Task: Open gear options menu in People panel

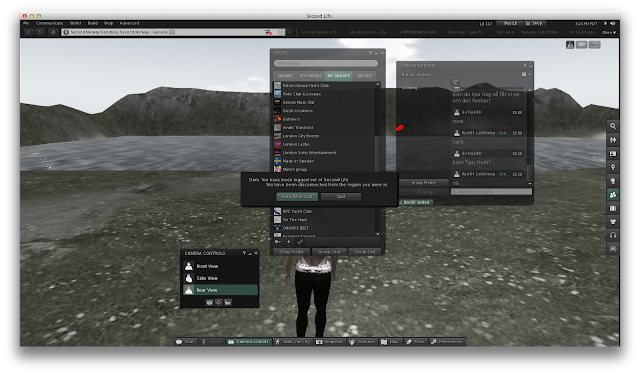Action: (278, 242)
